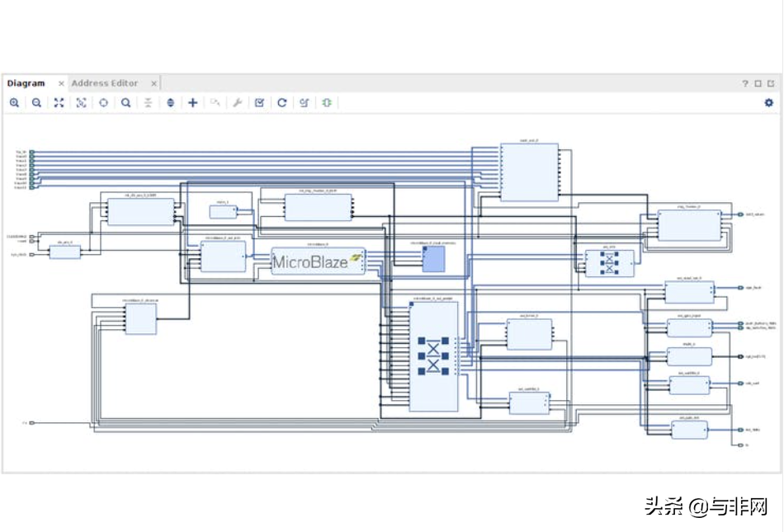Open diagram search with the magnifier icon
This screenshot has height=532, width=784.
tap(126, 103)
